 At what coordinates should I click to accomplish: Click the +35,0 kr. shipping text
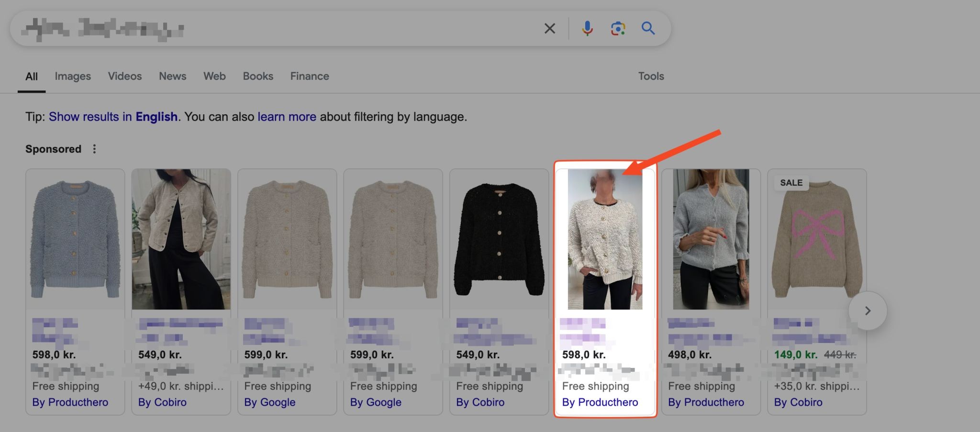[x=817, y=386]
